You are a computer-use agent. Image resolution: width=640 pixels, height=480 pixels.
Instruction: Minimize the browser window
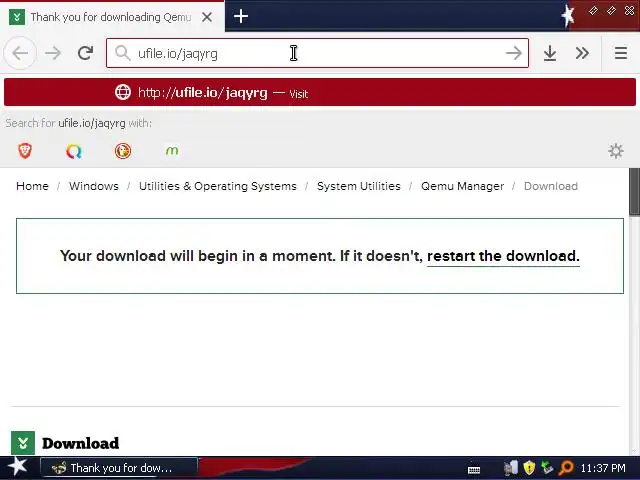pyautogui.click(x=593, y=11)
